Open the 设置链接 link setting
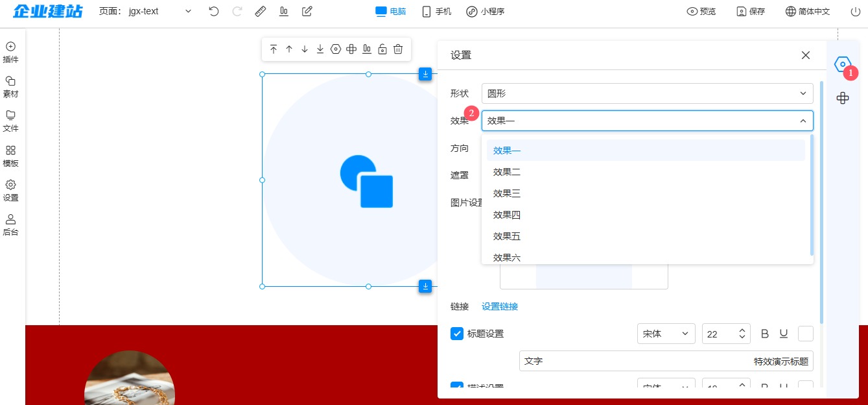 (x=500, y=306)
